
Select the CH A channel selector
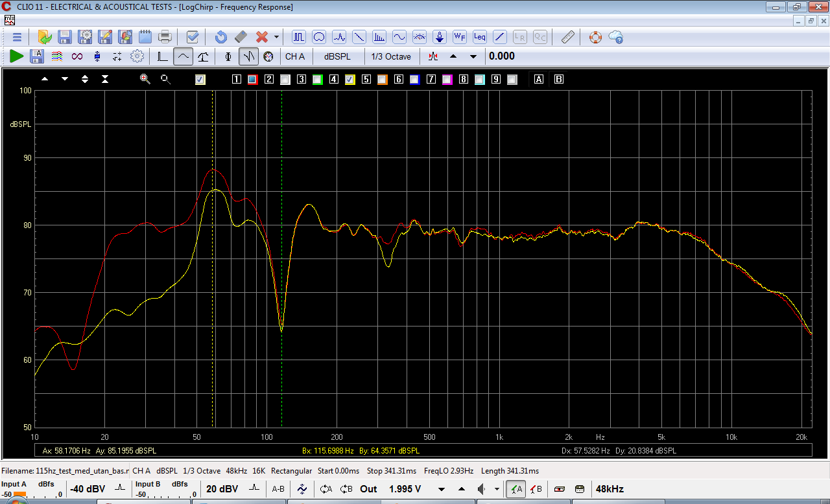coord(295,56)
